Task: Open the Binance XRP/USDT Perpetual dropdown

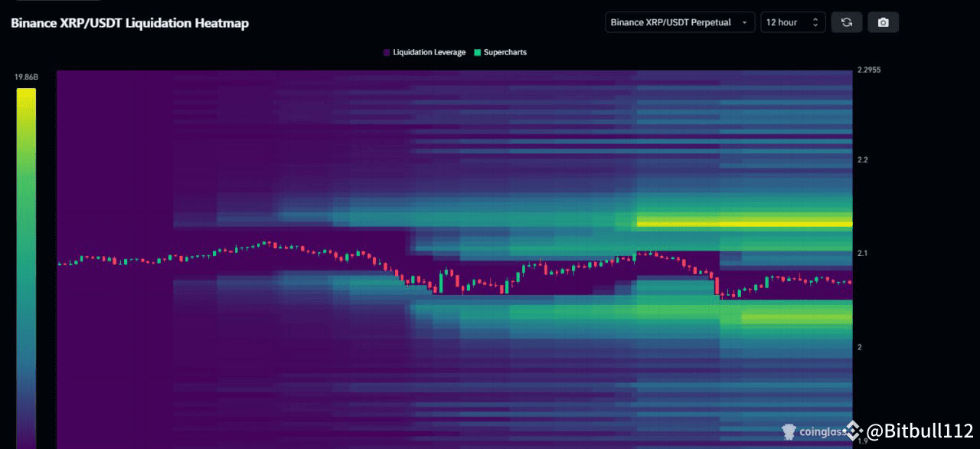Action: coord(680,22)
